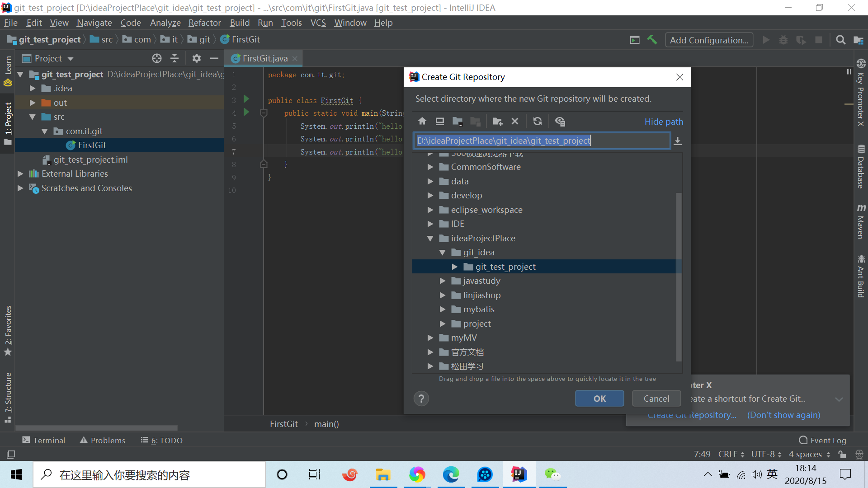Toggle read-only lock icon in status bar
Viewport: 868px width, 488px height.
[x=842, y=454]
